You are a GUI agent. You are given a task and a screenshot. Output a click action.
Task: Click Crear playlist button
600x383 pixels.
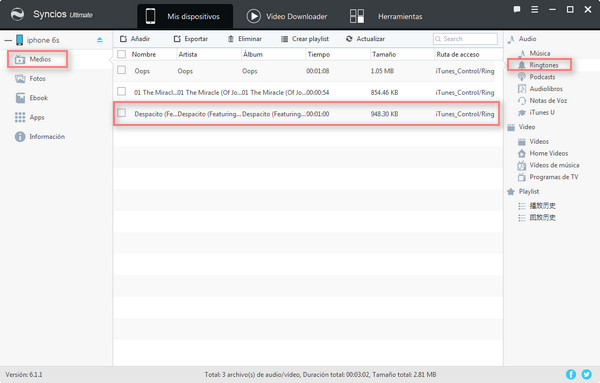[305, 39]
